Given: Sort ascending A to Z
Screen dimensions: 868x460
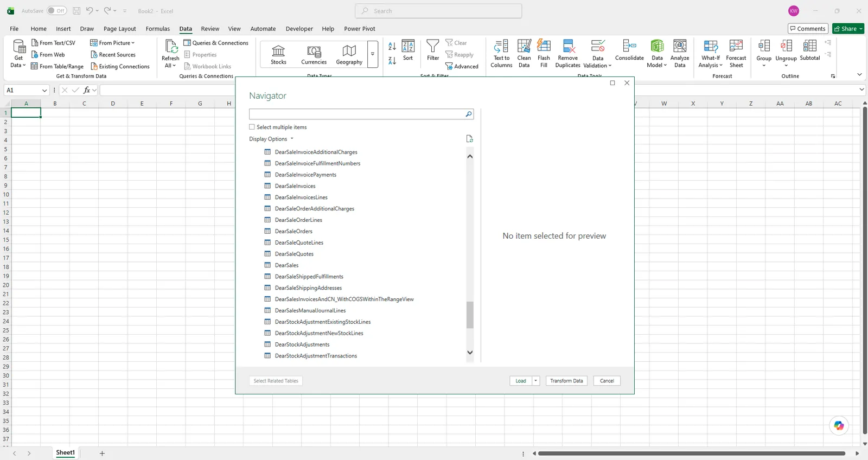Looking at the screenshot, I should click(x=392, y=47).
